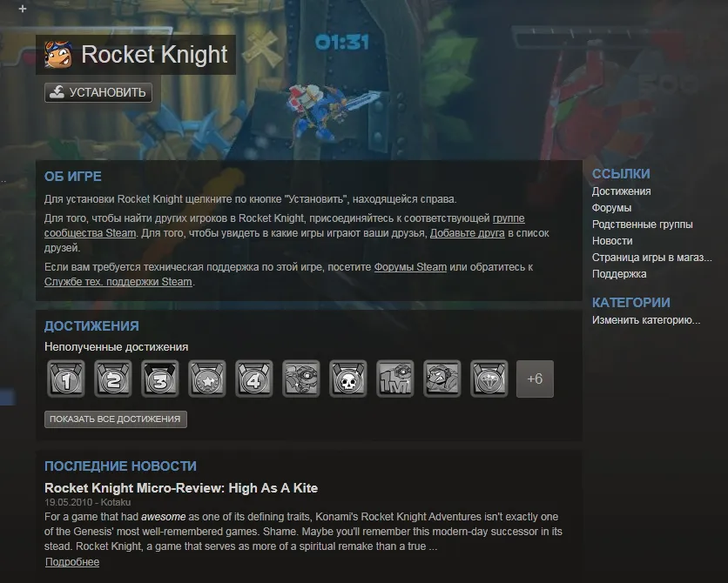Follow the группе сообщества Steam link
Screen dimensions: 728x583
[x=90, y=233]
